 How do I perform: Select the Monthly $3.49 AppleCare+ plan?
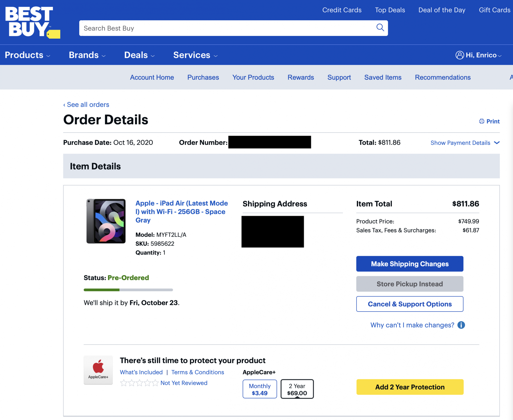click(x=260, y=389)
